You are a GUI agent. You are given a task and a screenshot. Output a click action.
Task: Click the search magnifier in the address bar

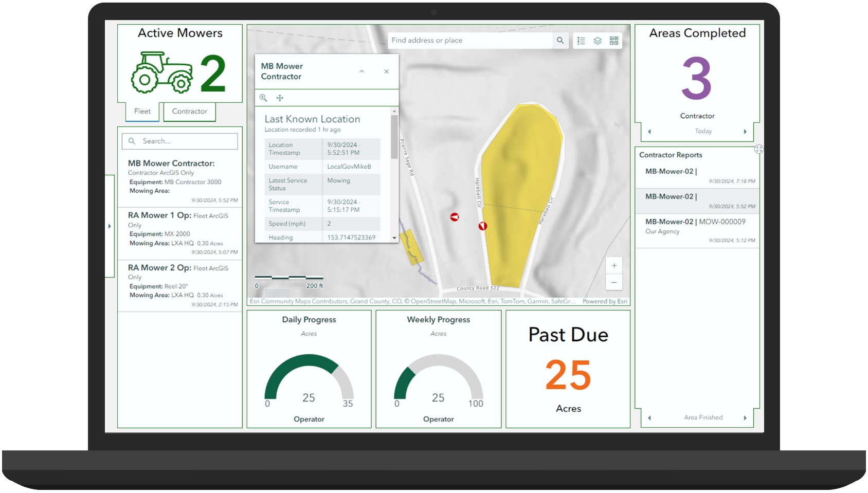[560, 40]
